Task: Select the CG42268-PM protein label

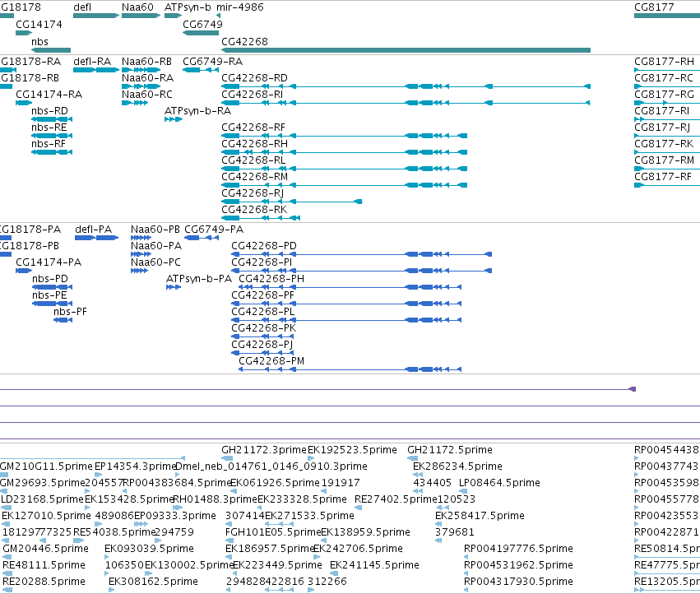Action: (x=271, y=361)
